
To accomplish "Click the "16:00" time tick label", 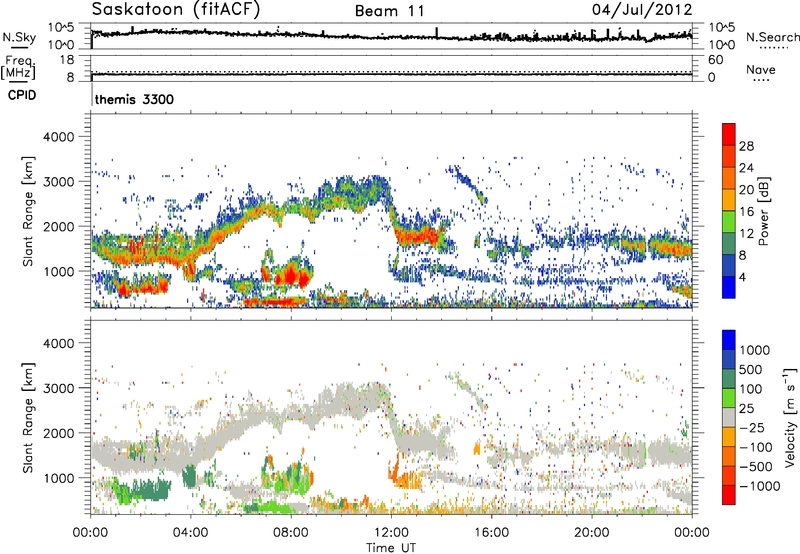I will [491, 533].
